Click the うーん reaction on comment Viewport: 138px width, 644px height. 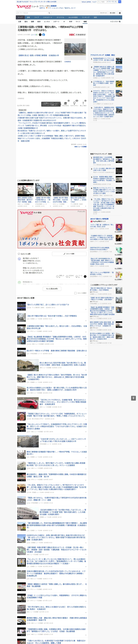(79, 276)
